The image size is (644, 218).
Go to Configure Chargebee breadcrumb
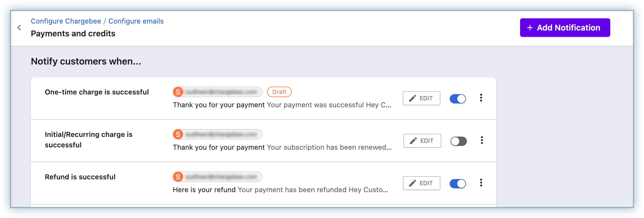tap(66, 21)
